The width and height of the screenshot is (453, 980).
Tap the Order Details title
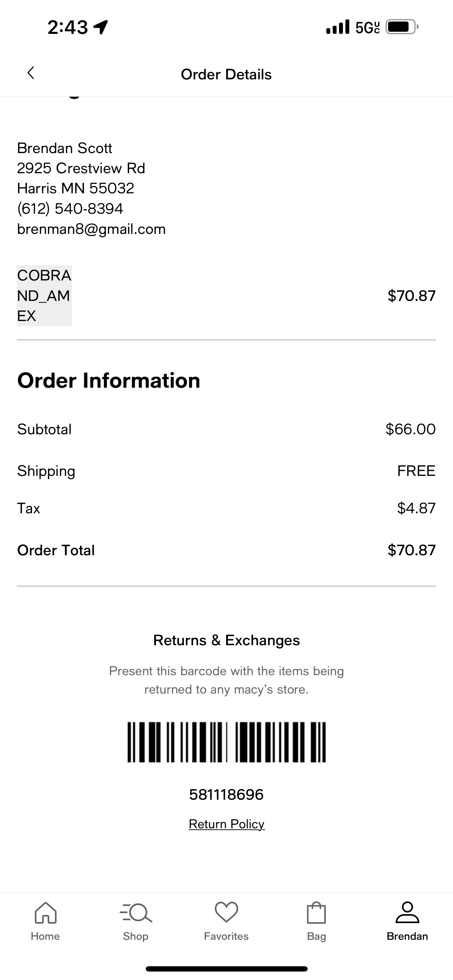coord(226,74)
